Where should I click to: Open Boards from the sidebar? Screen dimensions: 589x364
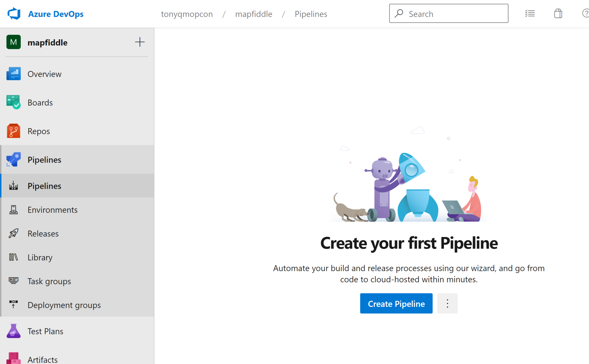40,102
